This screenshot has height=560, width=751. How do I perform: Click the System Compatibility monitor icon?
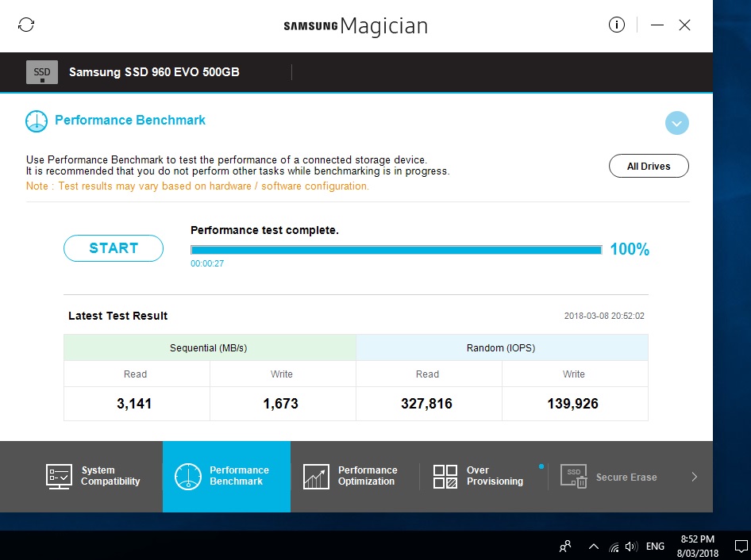coord(59,477)
